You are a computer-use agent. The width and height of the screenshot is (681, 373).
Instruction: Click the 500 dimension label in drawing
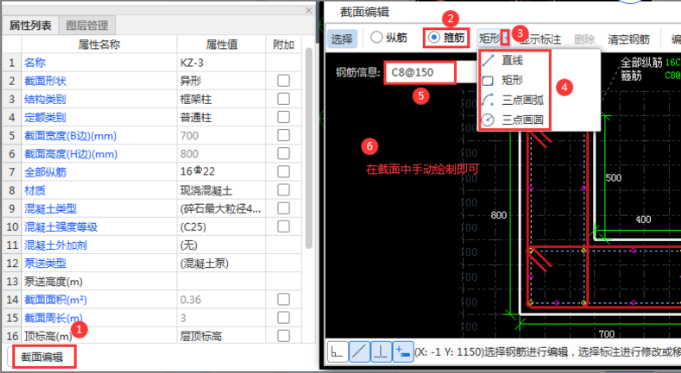point(613,178)
